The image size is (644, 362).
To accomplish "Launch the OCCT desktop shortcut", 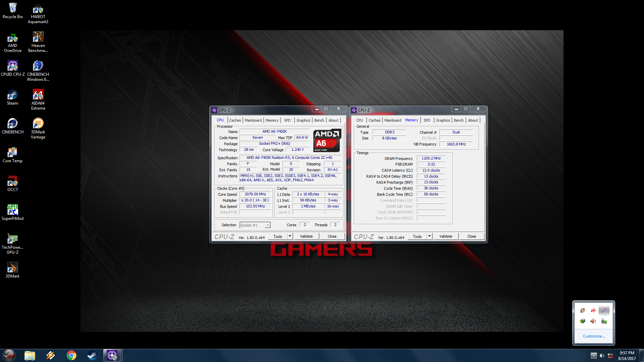I will tap(13, 184).
